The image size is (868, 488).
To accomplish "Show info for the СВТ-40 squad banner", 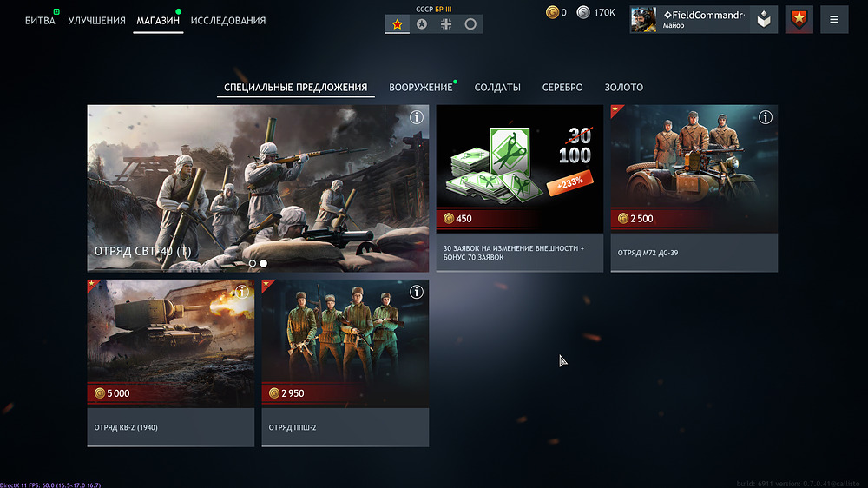I will click(417, 117).
